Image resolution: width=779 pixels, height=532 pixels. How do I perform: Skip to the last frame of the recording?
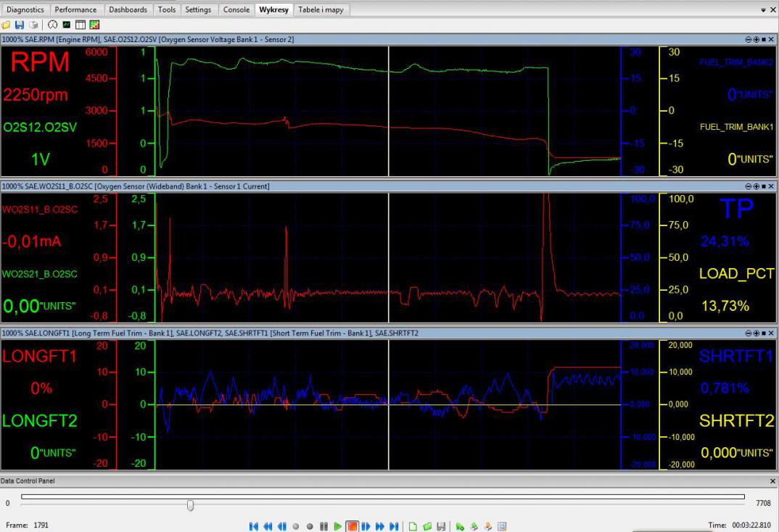pyautogui.click(x=394, y=526)
